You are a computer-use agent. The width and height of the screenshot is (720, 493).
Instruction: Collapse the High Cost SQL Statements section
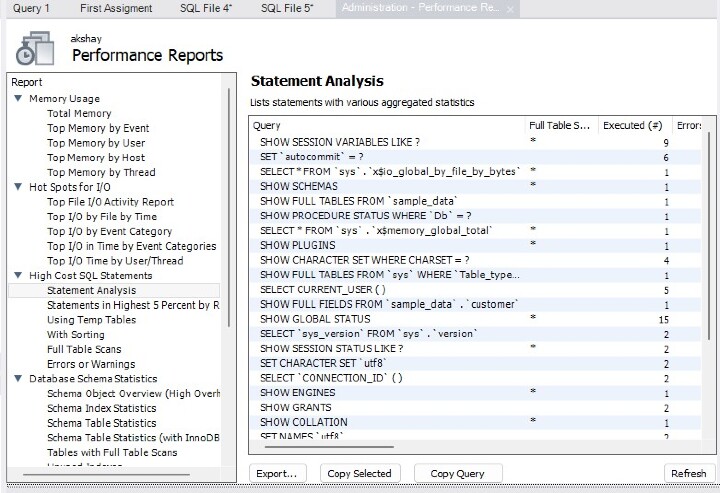[x=18, y=275]
